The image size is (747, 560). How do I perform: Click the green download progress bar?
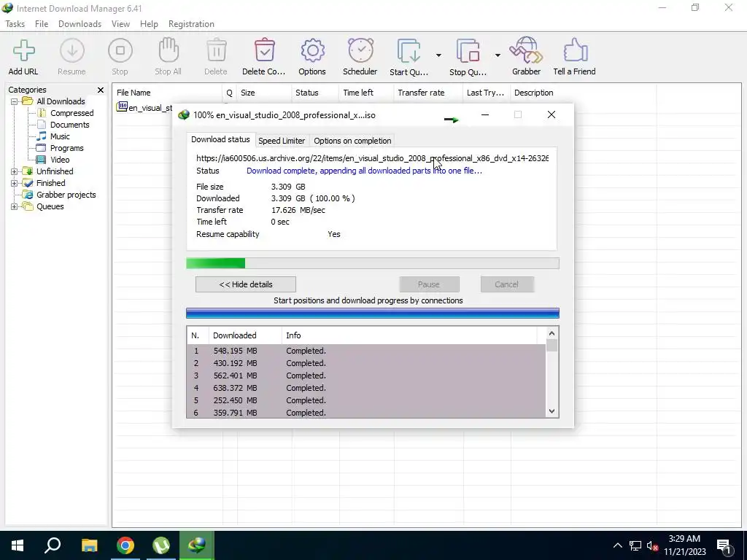pos(373,263)
